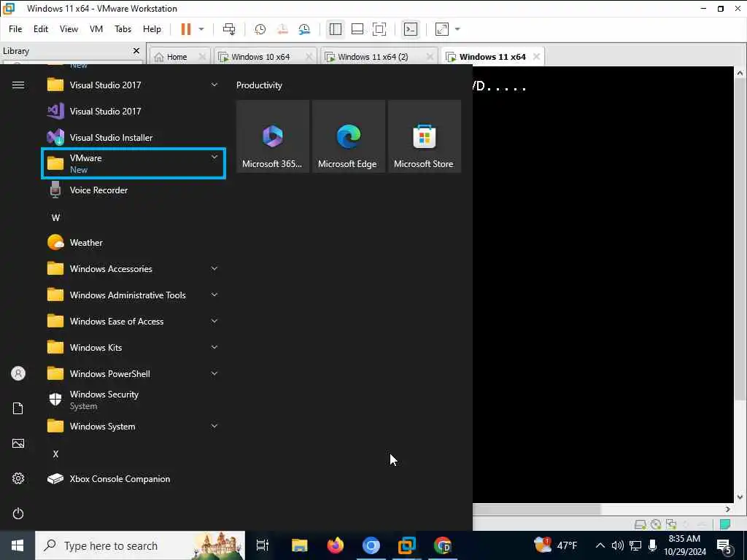The height and width of the screenshot is (560, 747).
Task: Open Task View from the taskbar
Action: coord(263,545)
